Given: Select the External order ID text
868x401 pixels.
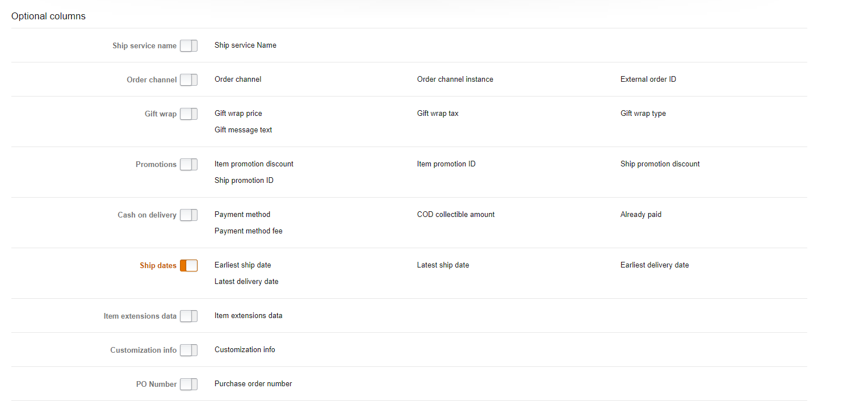Looking at the screenshot, I should (x=648, y=79).
